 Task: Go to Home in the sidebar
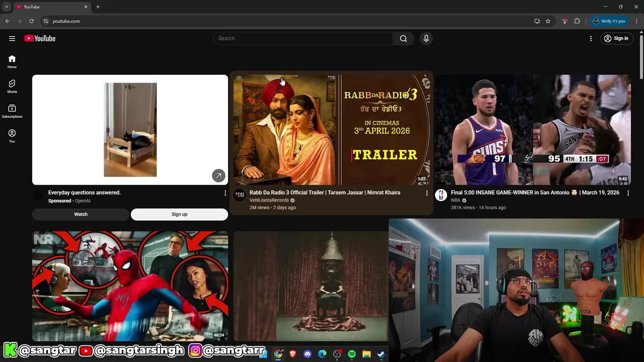click(x=12, y=61)
